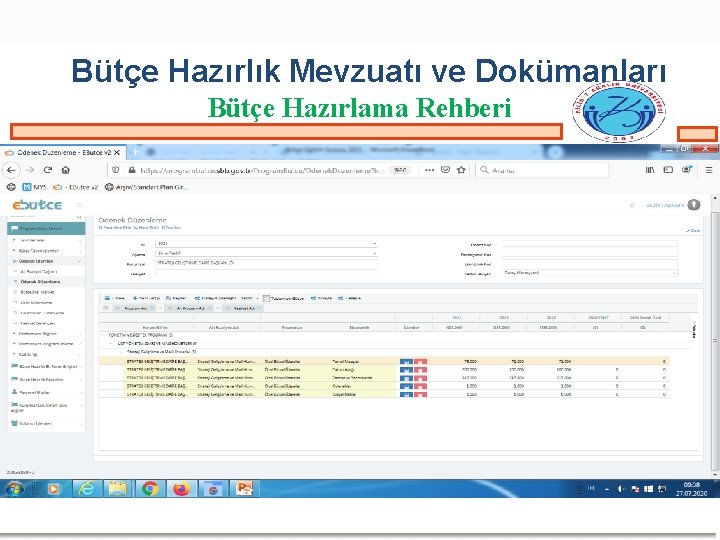The height and width of the screenshot is (540, 720).
Task: Click the user avatar icon at top right
Action: pos(694,205)
